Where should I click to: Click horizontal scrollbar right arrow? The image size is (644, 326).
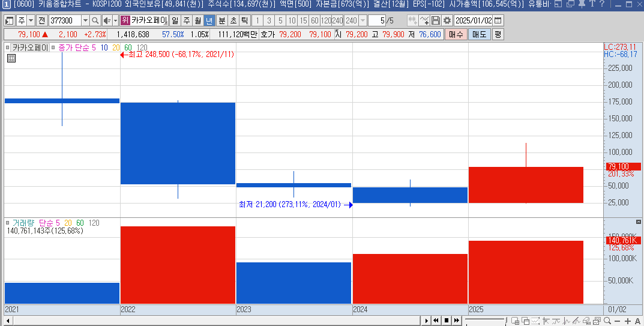click(x=426, y=321)
